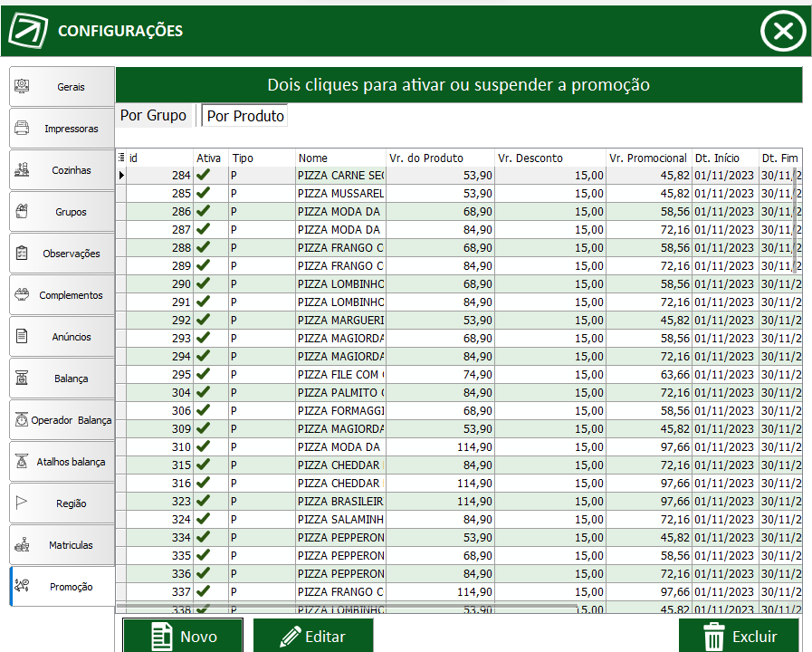Click the Atalhos balança icon
812x652 pixels.
click(22, 461)
